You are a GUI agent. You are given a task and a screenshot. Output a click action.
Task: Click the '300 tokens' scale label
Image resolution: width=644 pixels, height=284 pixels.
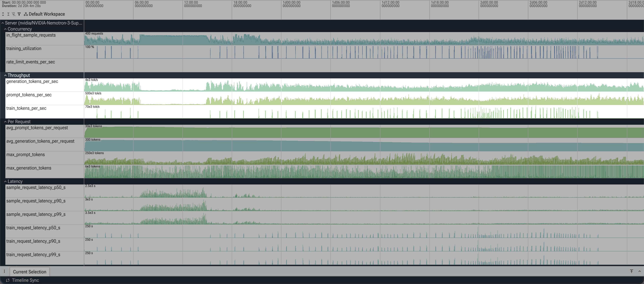[x=93, y=140]
